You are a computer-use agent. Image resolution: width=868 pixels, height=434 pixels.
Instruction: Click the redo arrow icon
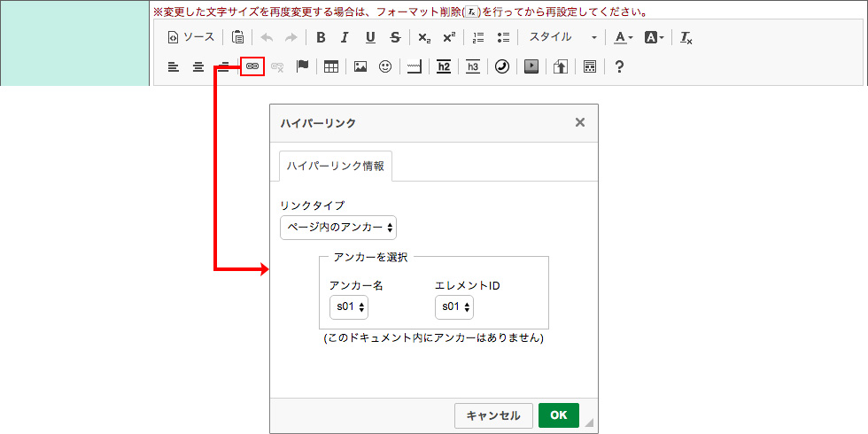pos(291,37)
